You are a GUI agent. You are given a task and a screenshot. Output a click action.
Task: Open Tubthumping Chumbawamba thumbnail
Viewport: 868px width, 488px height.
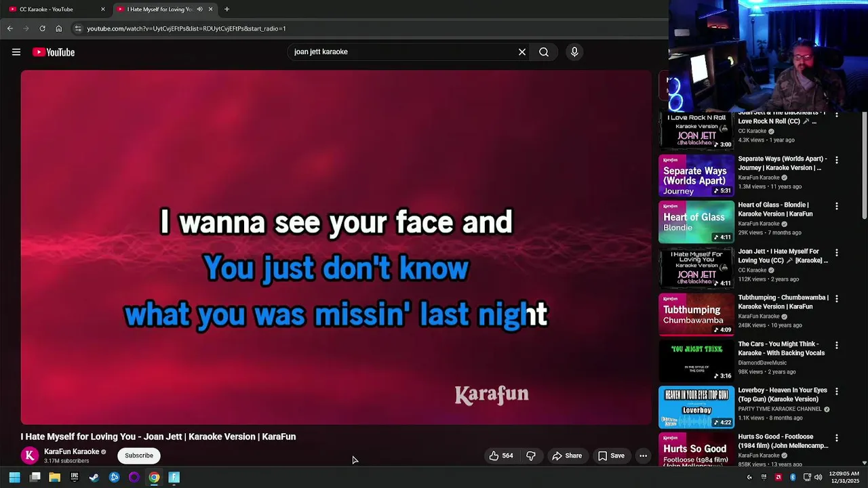click(x=696, y=314)
